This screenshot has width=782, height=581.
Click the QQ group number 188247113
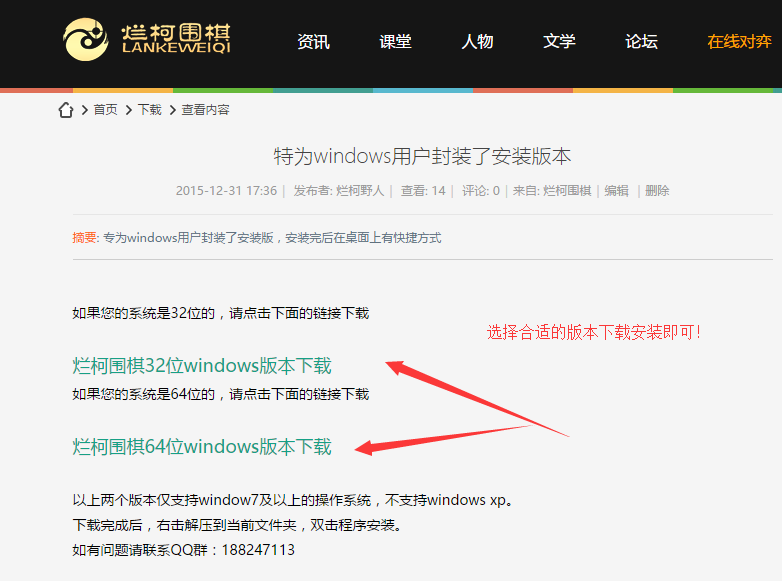[x=258, y=550]
